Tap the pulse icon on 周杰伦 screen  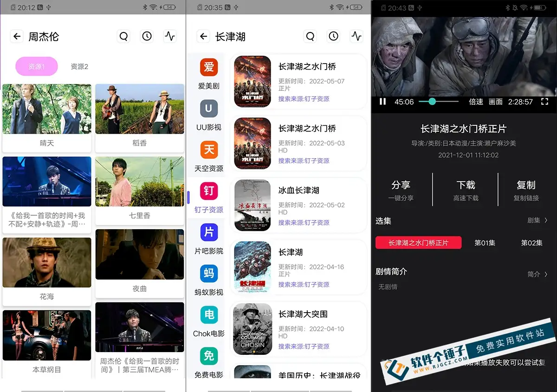pos(170,36)
